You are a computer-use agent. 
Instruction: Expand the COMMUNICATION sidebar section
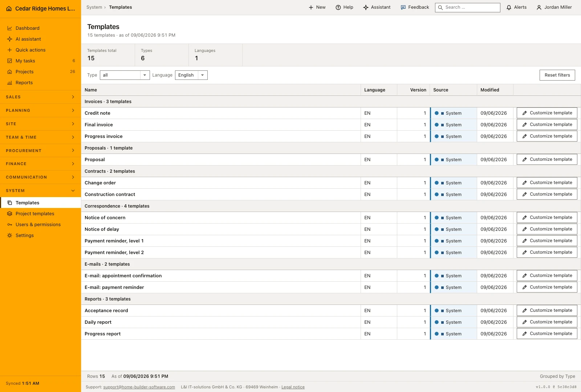pos(40,177)
